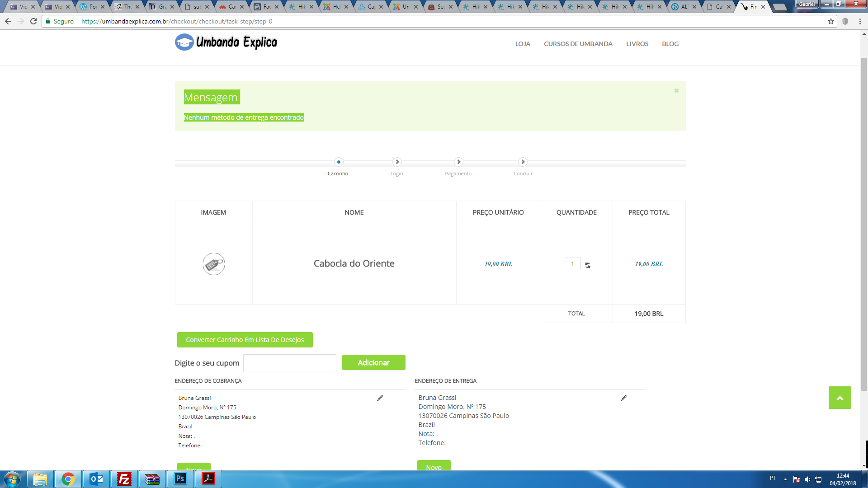Screen dimensions: 868x488
Task: Reload the page
Action: [33, 21]
